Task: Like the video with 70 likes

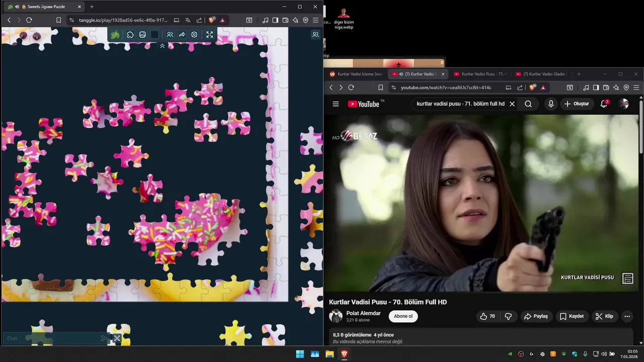Action: (487, 316)
